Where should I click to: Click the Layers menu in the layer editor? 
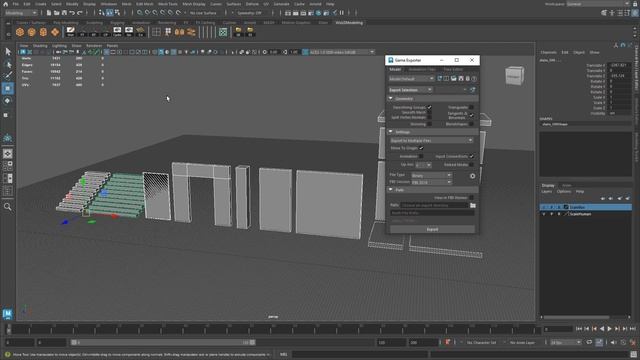[547, 192]
